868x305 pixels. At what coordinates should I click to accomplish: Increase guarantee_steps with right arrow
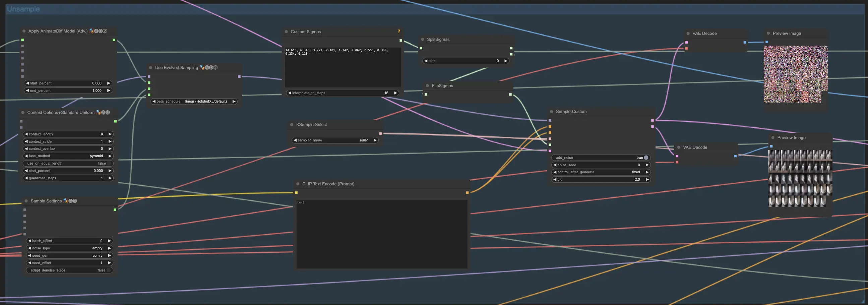[110, 178]
